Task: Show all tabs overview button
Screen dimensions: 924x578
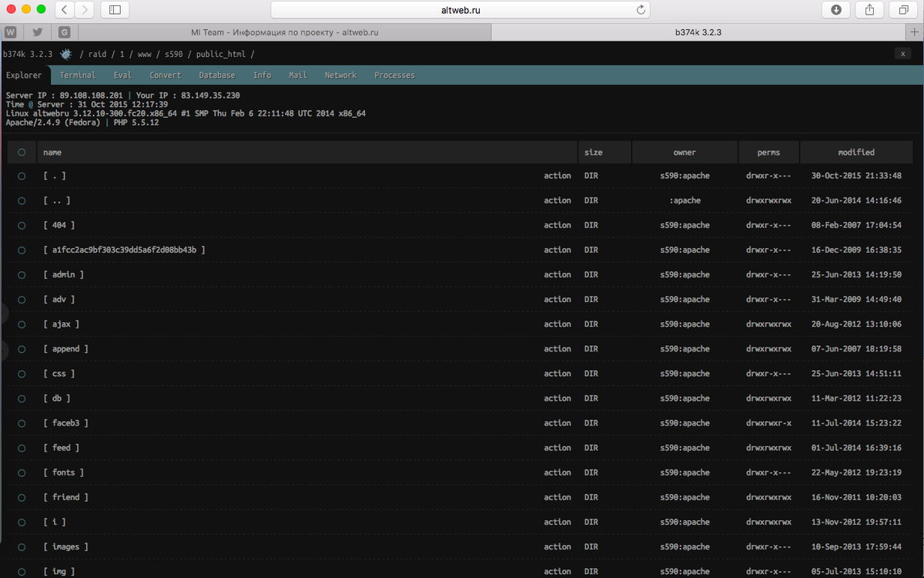Action: [x=902, y=10]
